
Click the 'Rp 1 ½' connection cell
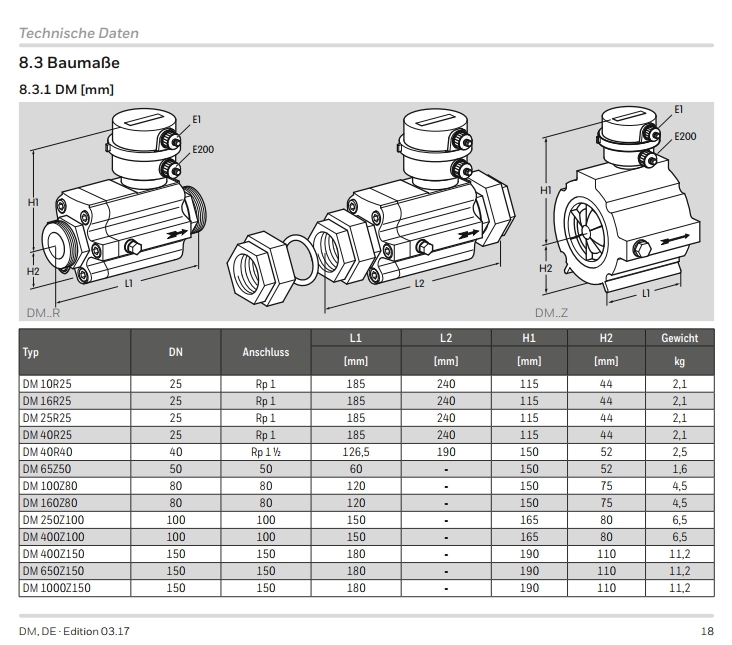pos(266,452)
